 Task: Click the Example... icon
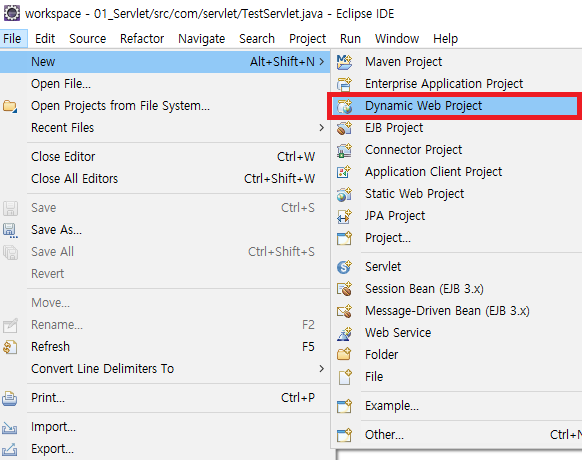click(344, 406)
